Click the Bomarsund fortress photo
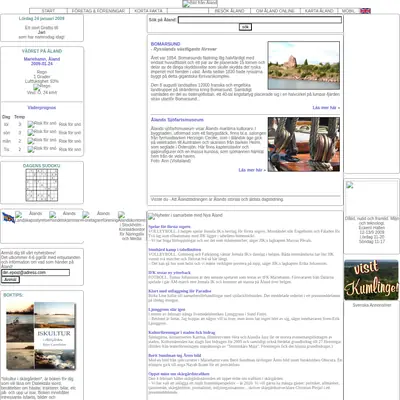400x400 pixels. point(304,65)
